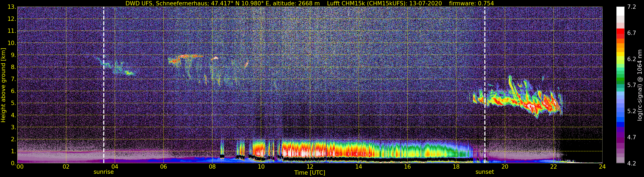
Task: Click the "12" time axis tick label
Action: pos(310,167)
